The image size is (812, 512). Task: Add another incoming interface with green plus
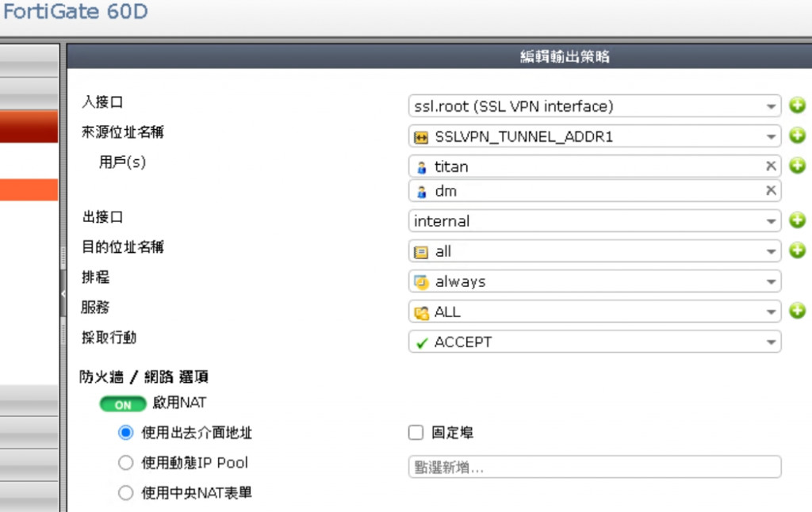click(797, 105)
